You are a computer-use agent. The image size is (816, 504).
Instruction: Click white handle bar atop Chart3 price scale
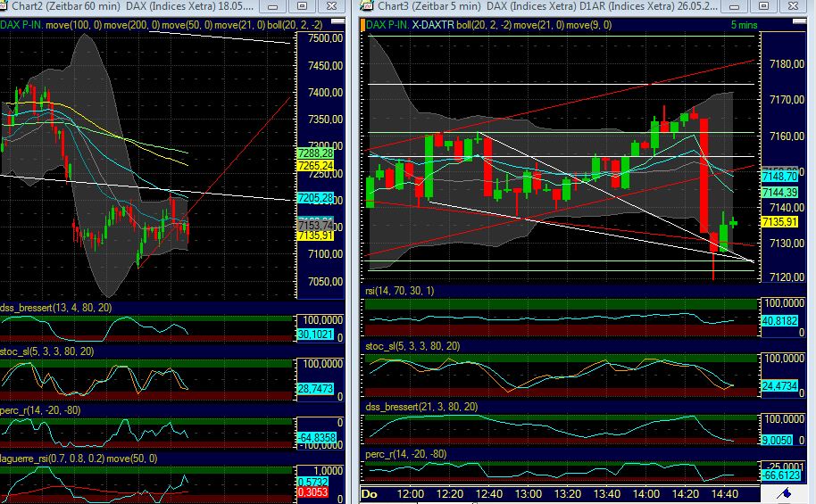click(x=799, y=21)
